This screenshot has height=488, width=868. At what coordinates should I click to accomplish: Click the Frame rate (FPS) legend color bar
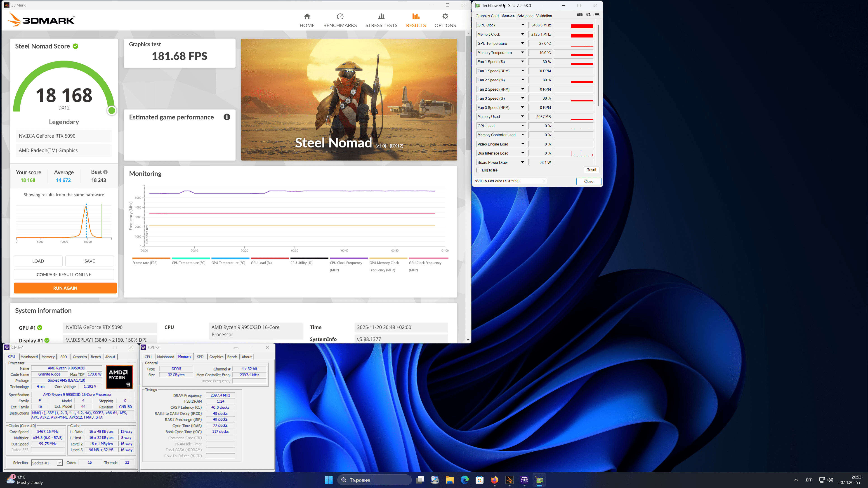click(151, 258)
